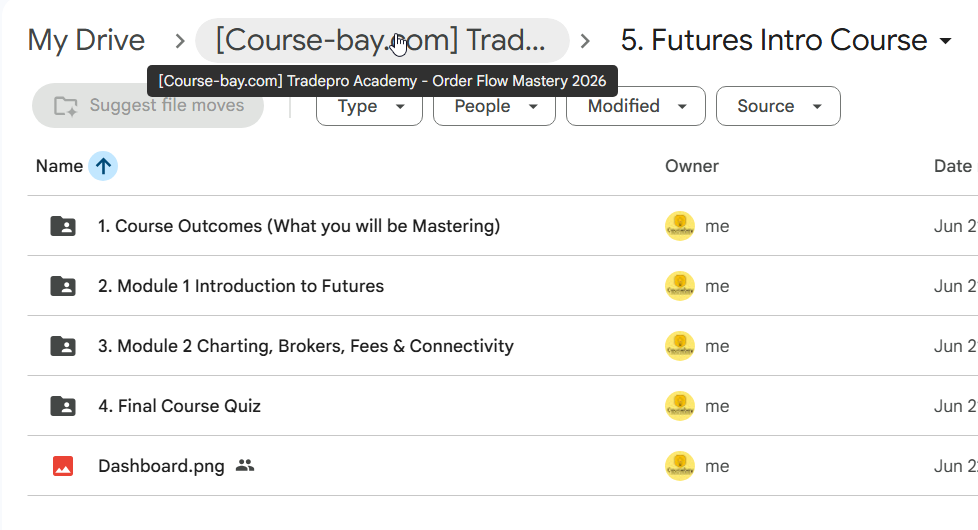This screenshot has height=530, width=978.
Task: Click the owner avatar for Dashboard.png
Action: pyautogui.click(x=680, y=466)
